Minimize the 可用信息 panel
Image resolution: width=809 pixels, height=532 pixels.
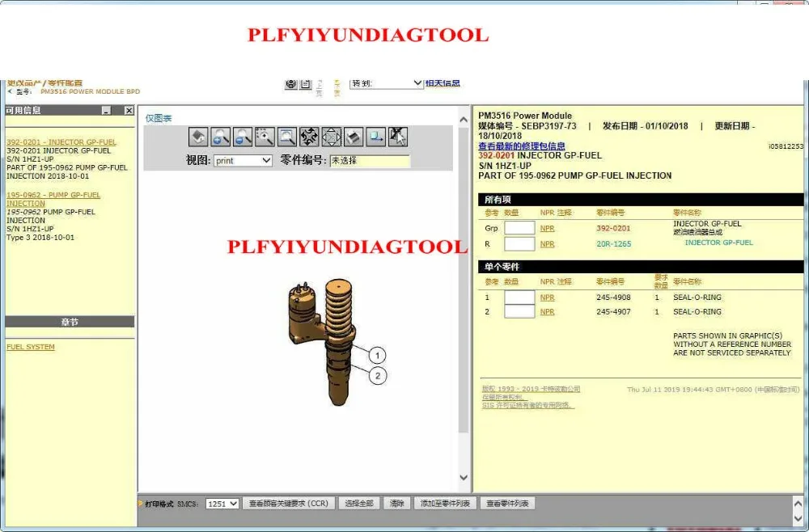tap(106, 110)
